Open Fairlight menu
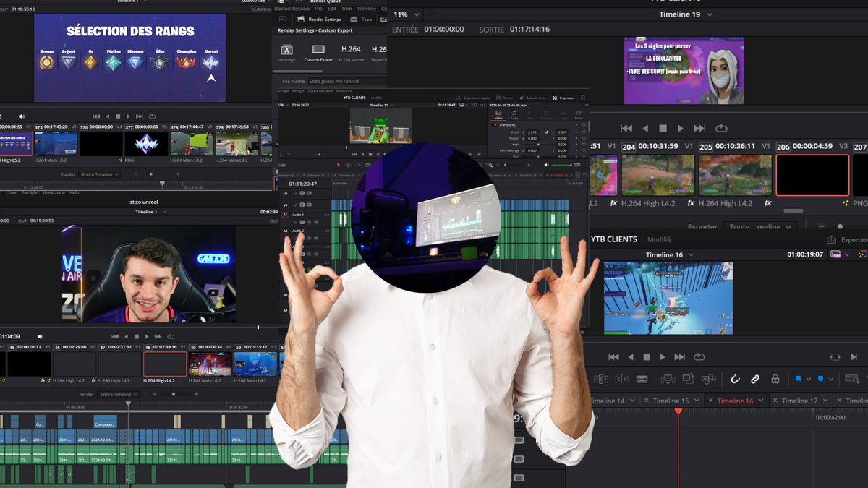The width and height of the screenshot is (868, 488). [x=31, y=193]
